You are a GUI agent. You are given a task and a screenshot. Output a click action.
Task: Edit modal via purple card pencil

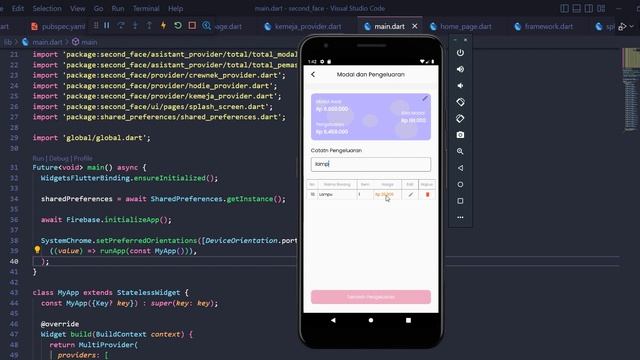click(x=425, y=98)
